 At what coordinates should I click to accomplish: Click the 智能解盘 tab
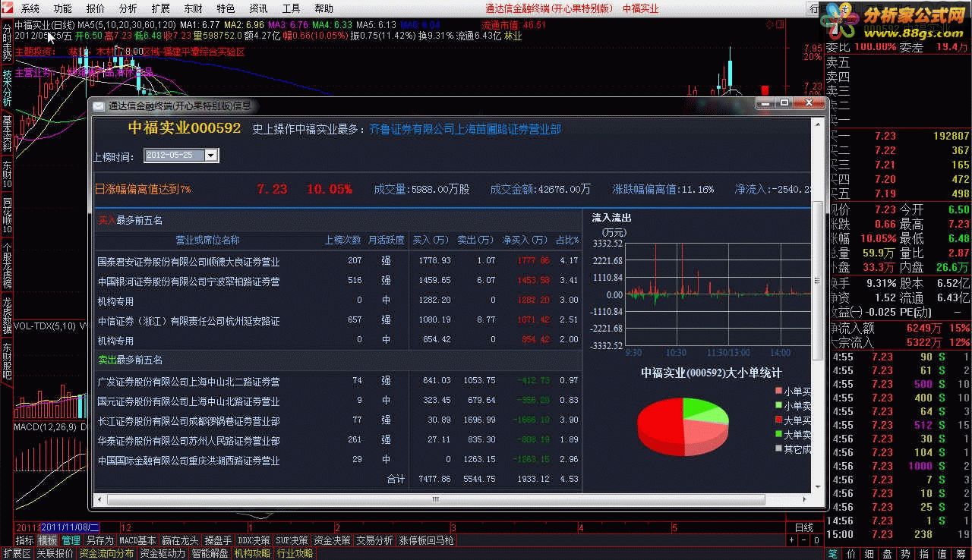point(210,553)
